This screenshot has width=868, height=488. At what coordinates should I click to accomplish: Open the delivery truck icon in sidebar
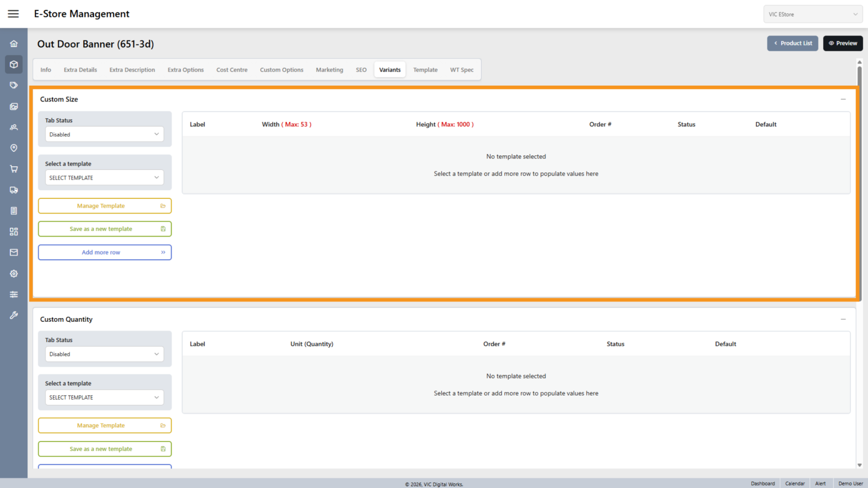14,190
